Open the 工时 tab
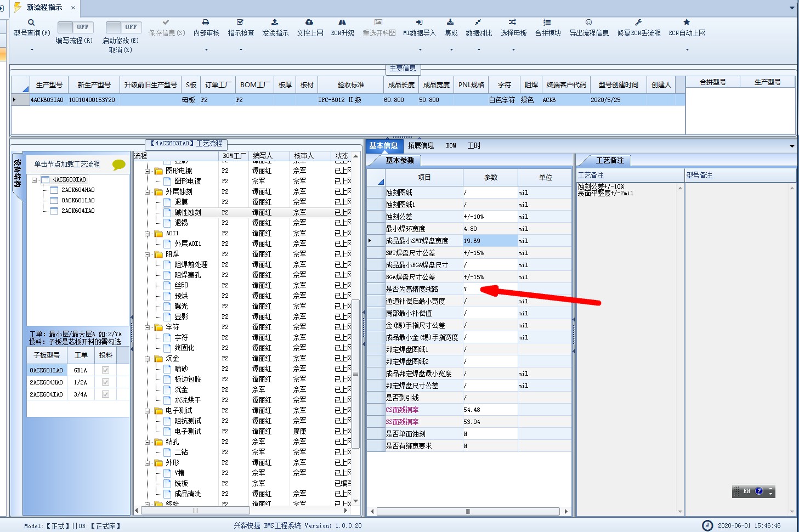The width and height of the screenshot is (799, 532). [474, 145]
